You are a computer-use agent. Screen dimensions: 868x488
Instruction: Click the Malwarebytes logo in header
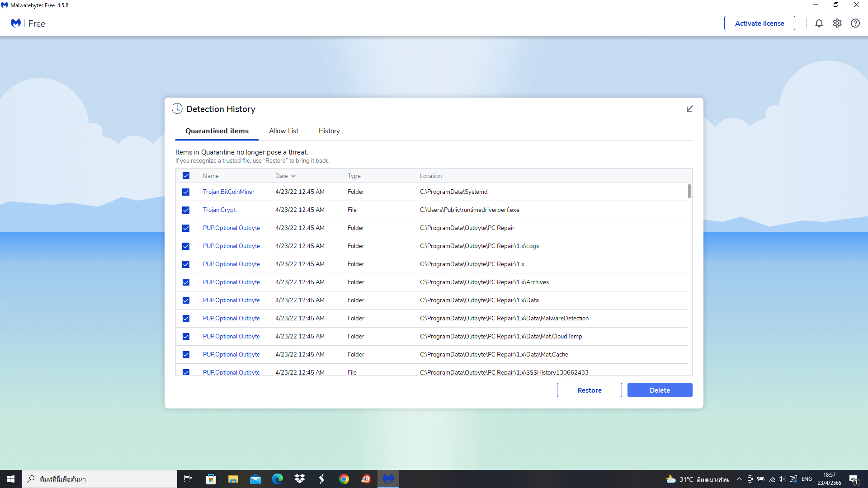pyautogui.click(x=16, y=23)
